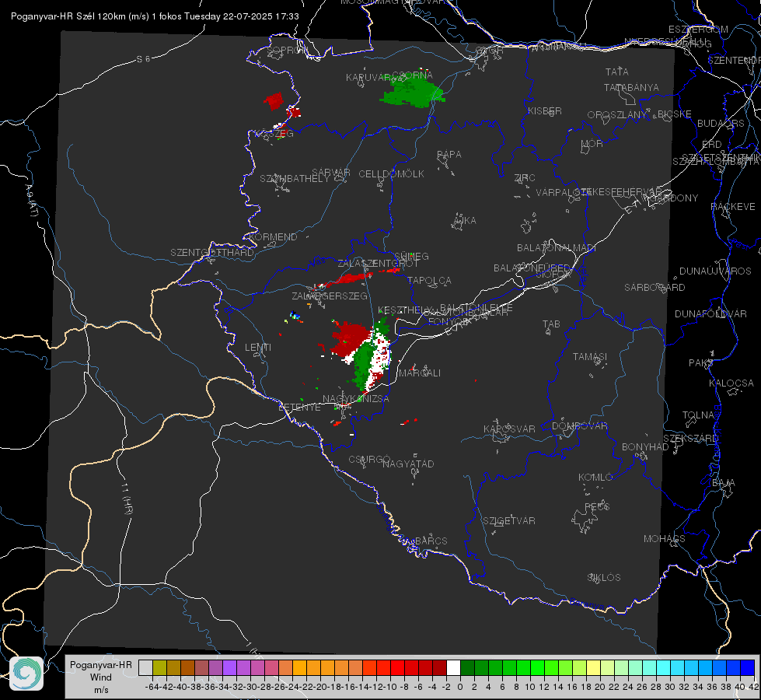The width and height of the screenshot is (761, 700).
Task: Click the 'SZIGETVÁR' city label
Action: (509, 521)
